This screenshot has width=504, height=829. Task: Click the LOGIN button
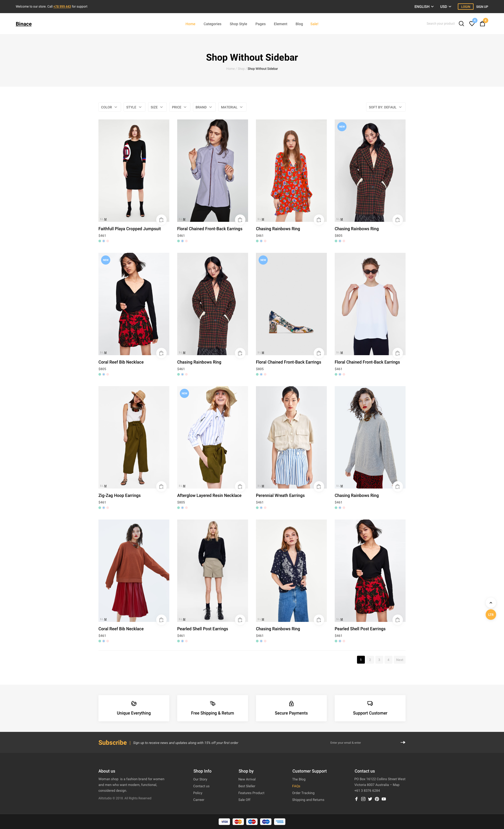[x=465, y=6]
